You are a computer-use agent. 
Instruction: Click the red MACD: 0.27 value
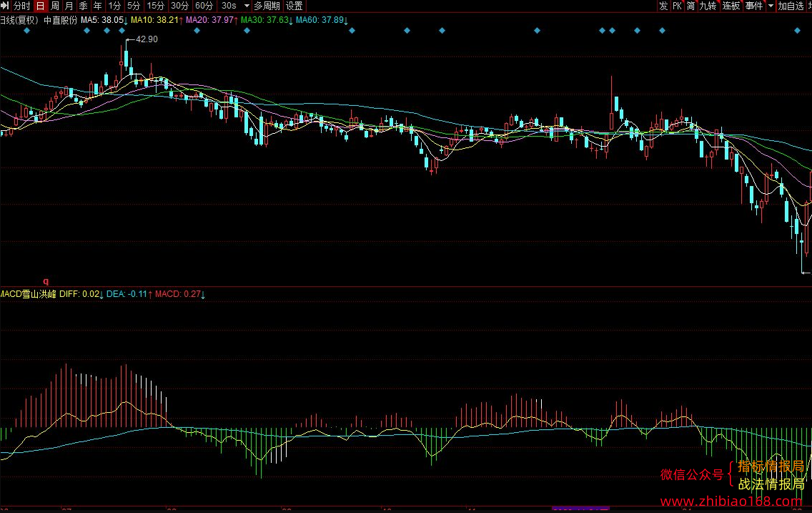[x=177, y=294]
